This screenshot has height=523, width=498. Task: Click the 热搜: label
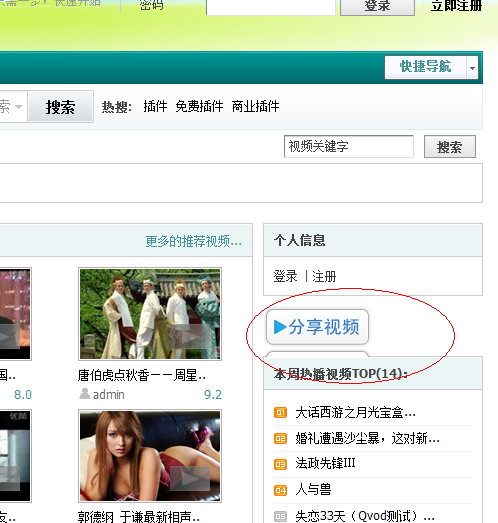click(x=117, y=107)
